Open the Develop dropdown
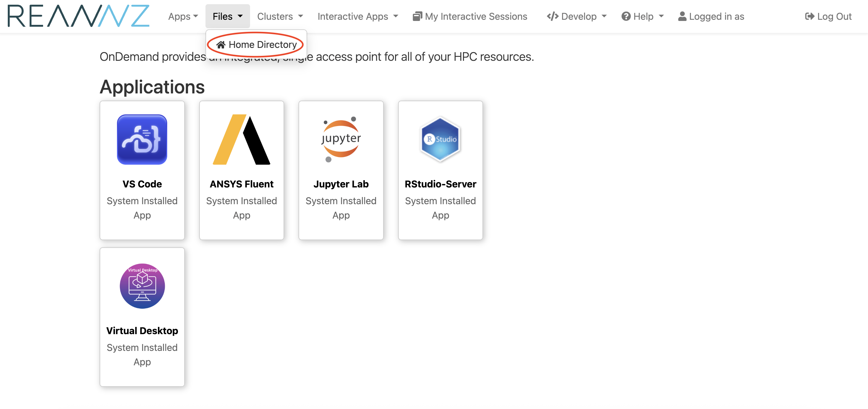 pos(578,16)
